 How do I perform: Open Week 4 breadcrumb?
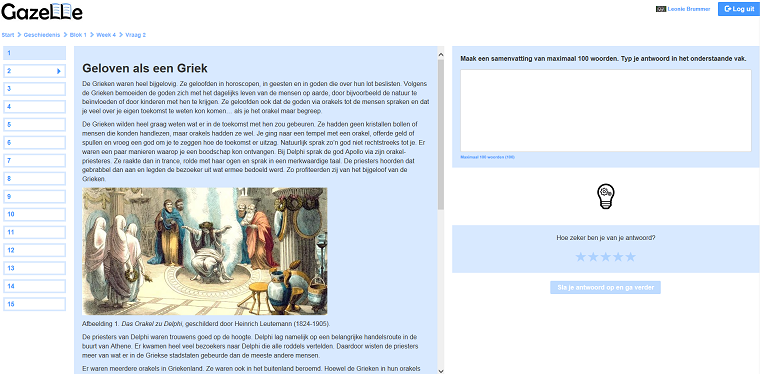click(x=106, y=35)
